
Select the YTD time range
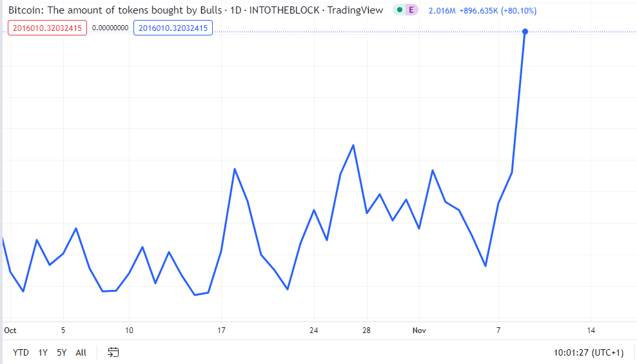[x=21, y=352]
